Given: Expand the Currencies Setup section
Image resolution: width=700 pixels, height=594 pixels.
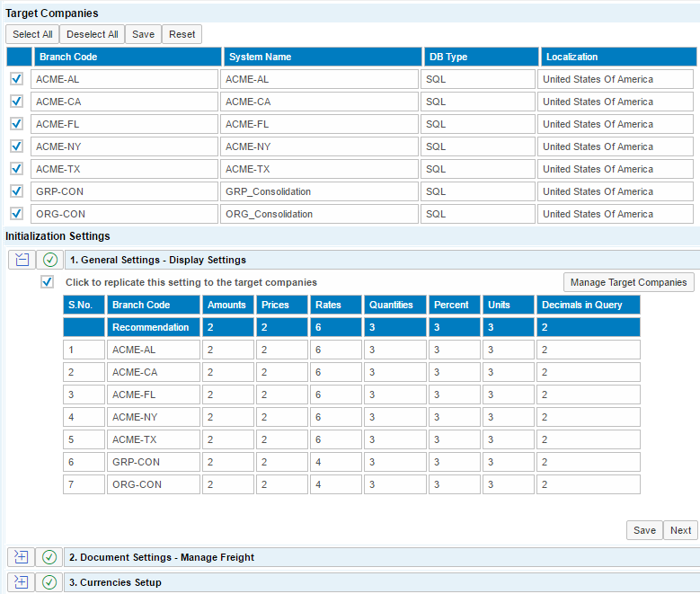Looking at the screenshot, I should coord(22,582).
